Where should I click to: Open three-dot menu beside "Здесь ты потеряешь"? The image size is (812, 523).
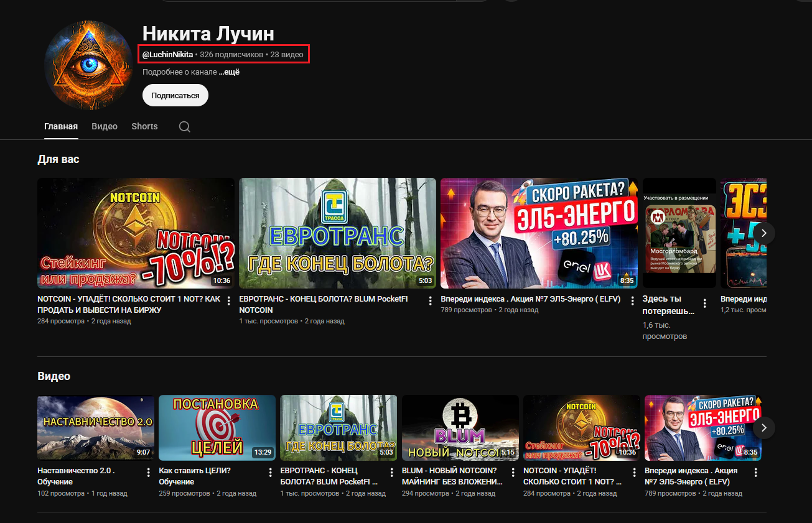pos(704,303)
